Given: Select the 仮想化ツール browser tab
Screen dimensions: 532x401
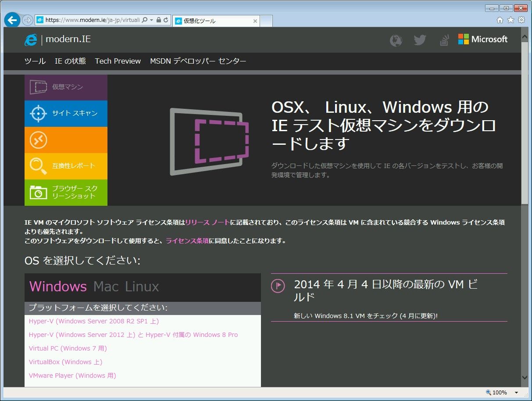Looking at the screenshot, I should (x=217, y=21).
